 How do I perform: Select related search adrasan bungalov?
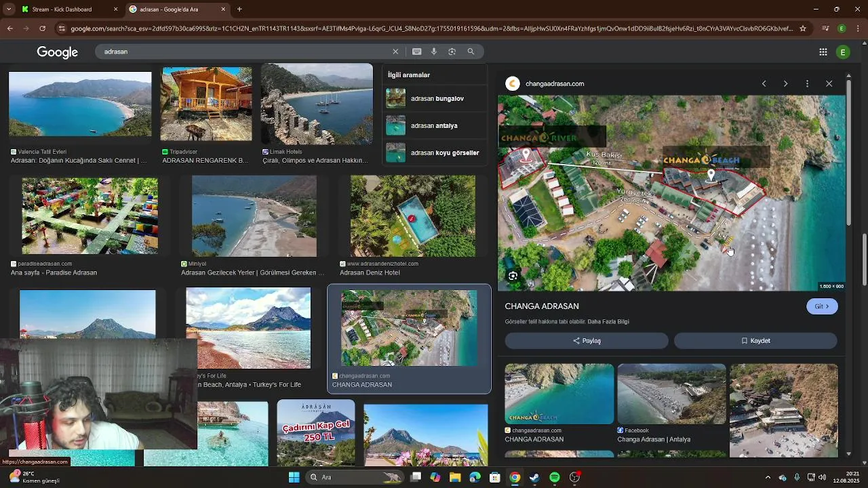coord(434,98)
